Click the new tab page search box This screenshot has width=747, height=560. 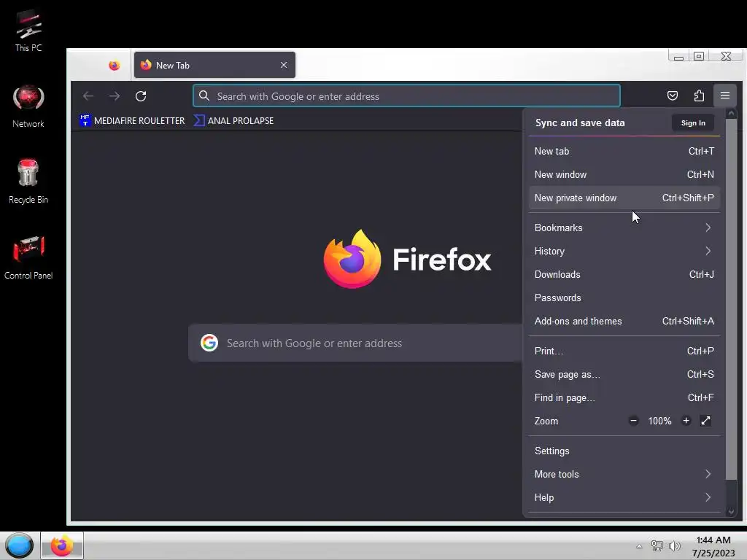pos(356,343)
